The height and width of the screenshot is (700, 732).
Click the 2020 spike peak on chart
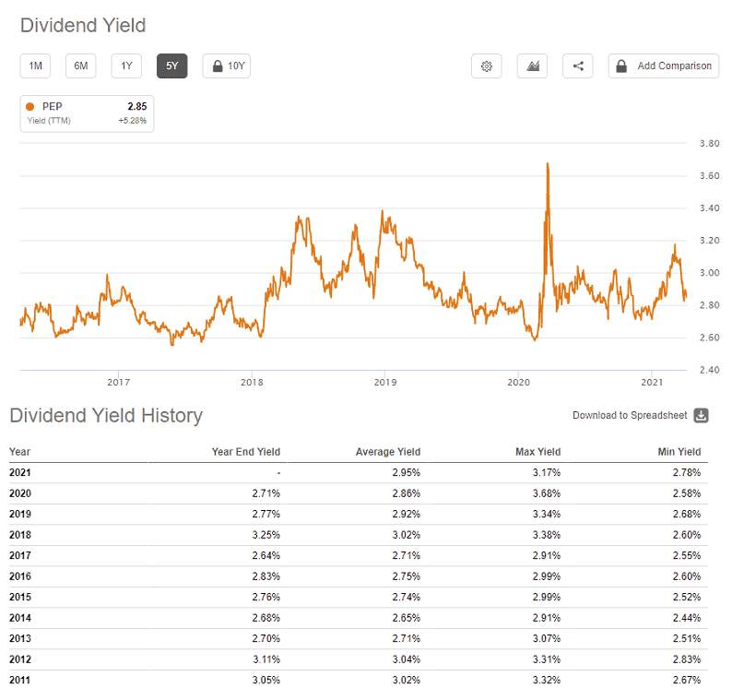pos(548,164)
